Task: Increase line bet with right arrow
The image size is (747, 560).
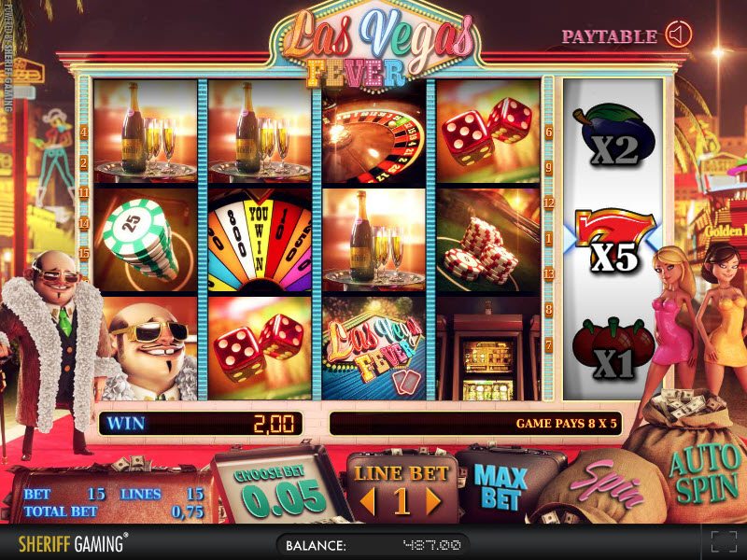Action: (x=433, y=501)
